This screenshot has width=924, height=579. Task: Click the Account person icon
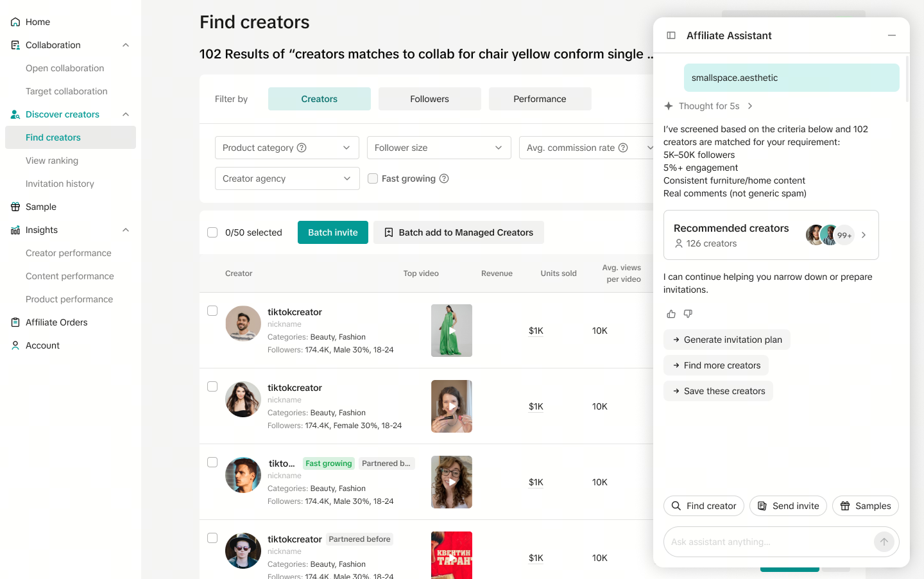pyautogui.click(x=15, y=345)
